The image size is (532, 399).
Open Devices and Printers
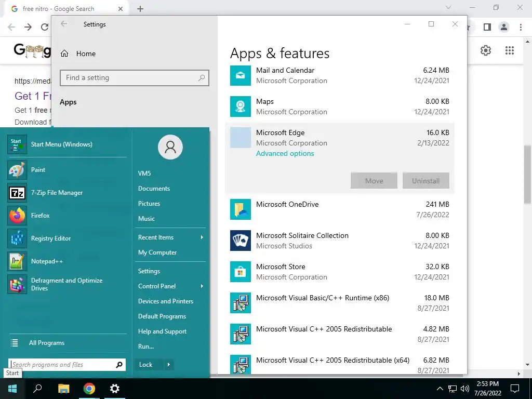click(166, 301)
